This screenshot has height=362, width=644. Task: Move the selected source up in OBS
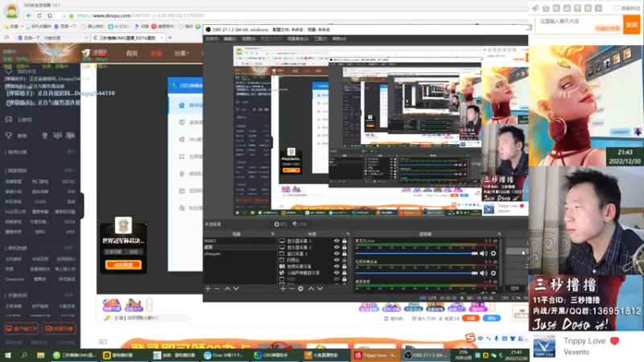click(311, 289)
